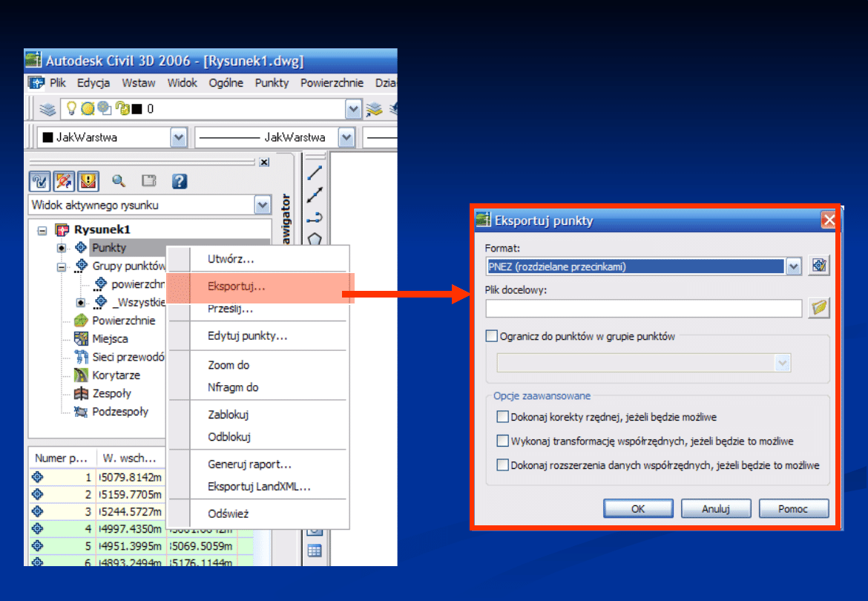Select the Polyline tool icon
This screenshot has height=601, width=868.
[x=315, y=217]
